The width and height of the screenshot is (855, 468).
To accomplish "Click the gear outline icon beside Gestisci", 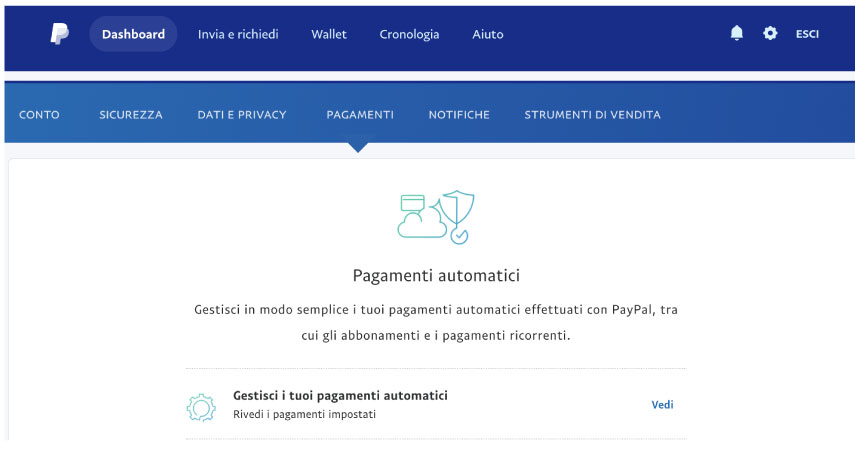I will [201, 407].
